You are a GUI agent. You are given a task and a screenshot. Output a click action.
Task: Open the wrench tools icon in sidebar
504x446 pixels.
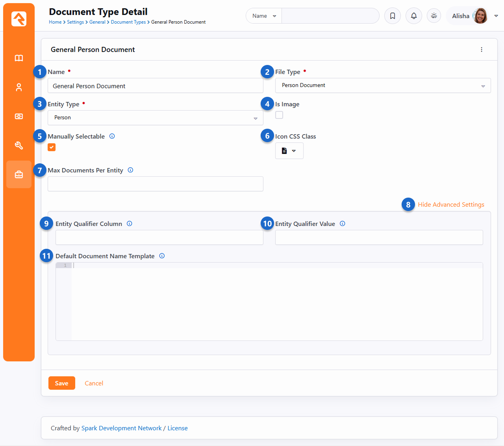(x=19, y=146)
